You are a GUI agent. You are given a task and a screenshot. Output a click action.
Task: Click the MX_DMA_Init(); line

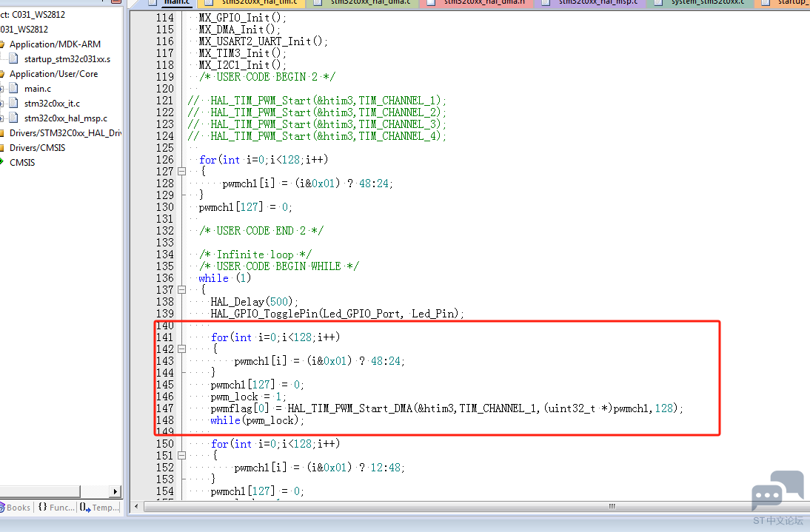239,30
